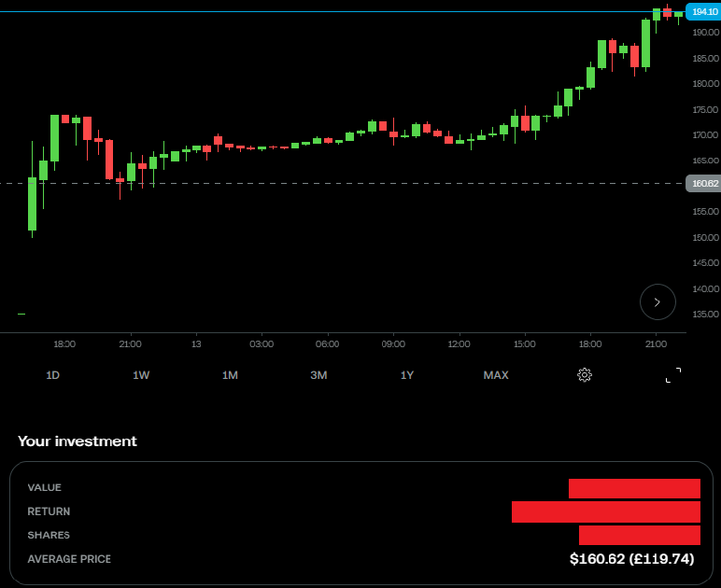Click the RETURN row label
This screenshot has width=721, height=588.
click(49, 511)
